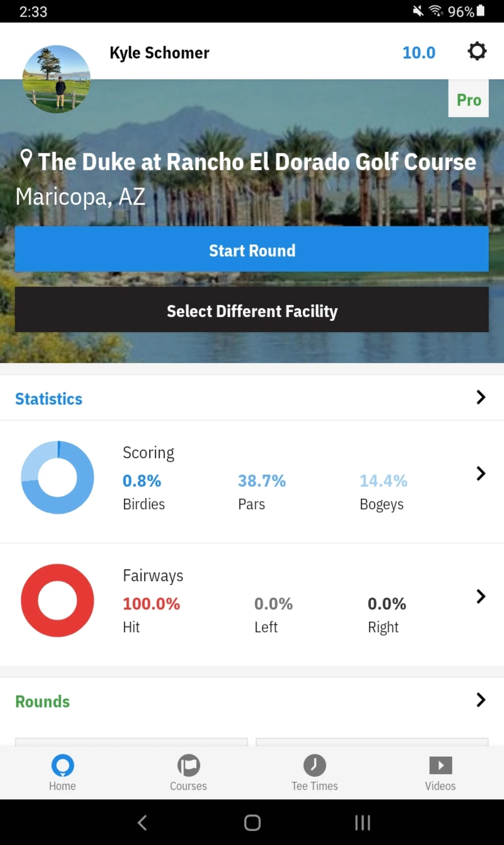Image resolution: width=504 pixels, height=845 pixels.
Task: Open the Tee Times clock icon
Action: tap(315, 765)
